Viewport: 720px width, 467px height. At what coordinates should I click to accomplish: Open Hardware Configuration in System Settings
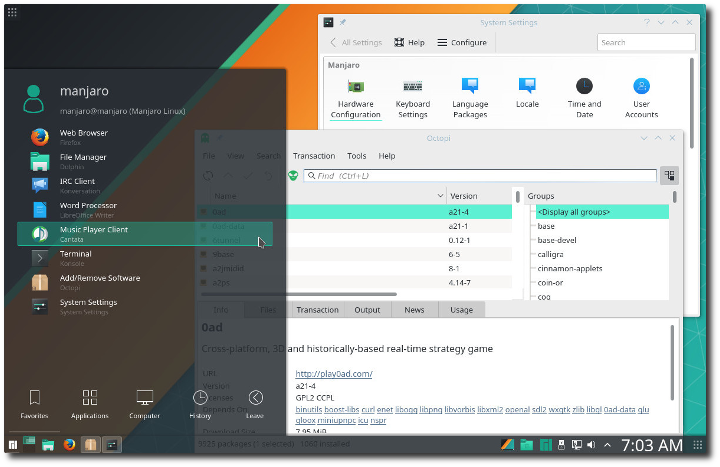pos(356,96)
